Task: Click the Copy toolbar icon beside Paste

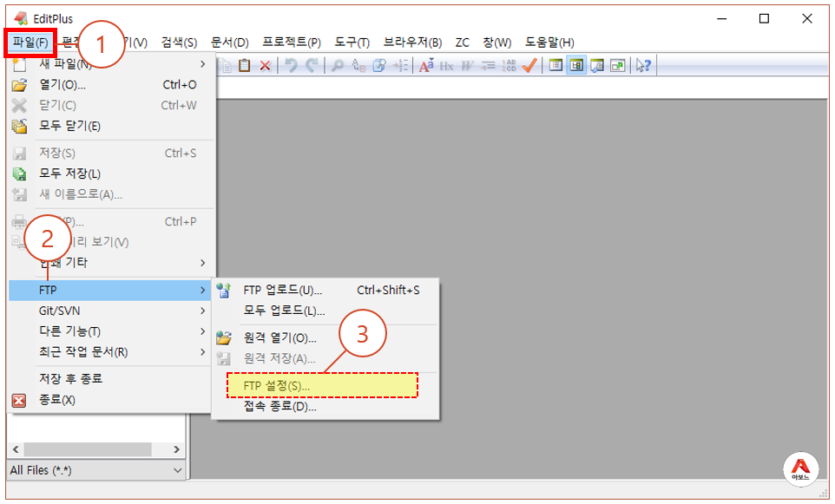Action: (x=225, y=65)
